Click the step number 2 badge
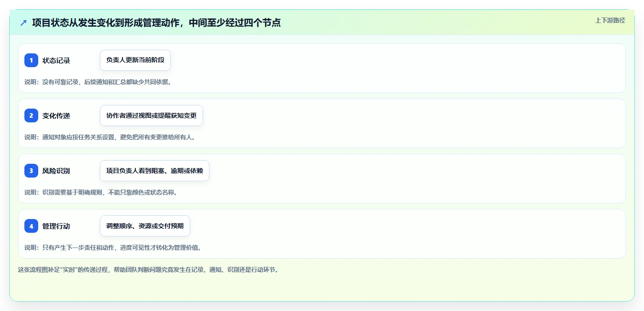644x311 pixels. point(31,115)
